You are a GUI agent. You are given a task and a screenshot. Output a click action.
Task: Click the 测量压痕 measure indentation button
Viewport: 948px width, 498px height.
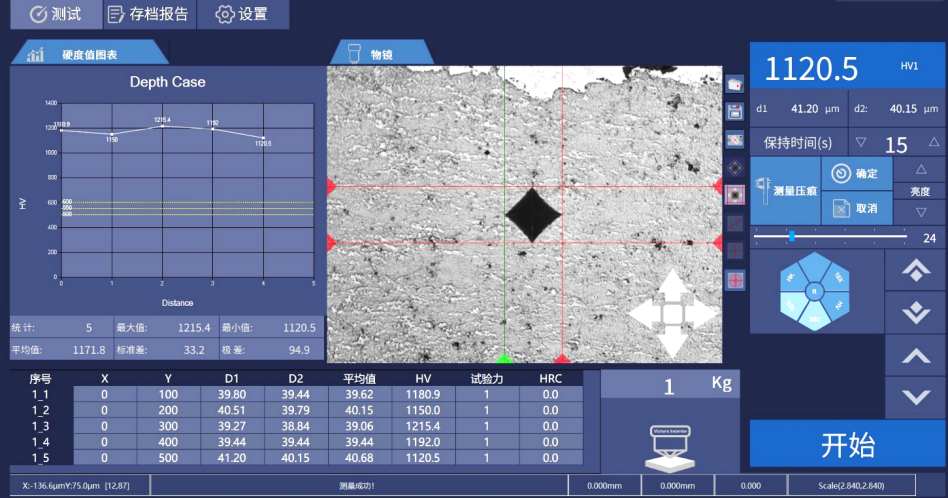pyautogui.click(x=785, y=191)
